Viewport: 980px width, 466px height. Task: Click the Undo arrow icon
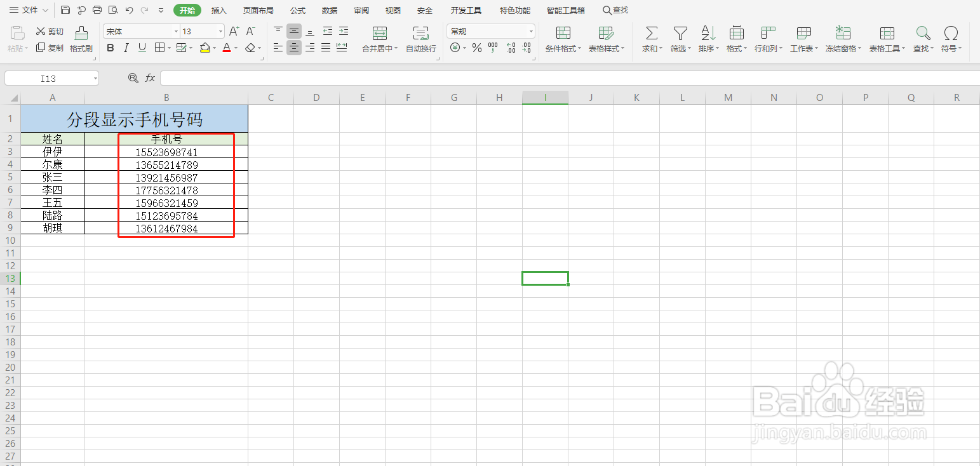coord(129,10)
